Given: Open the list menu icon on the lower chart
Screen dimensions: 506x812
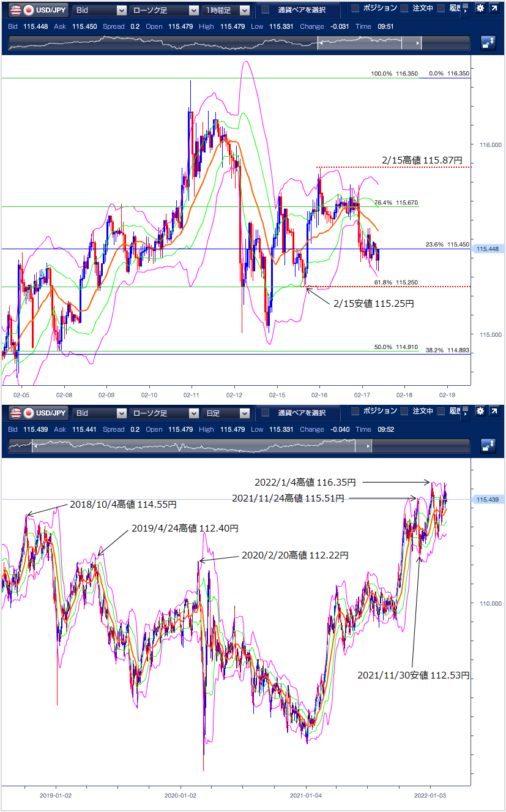Looking at the screenshot, I should tap(466, 412).
